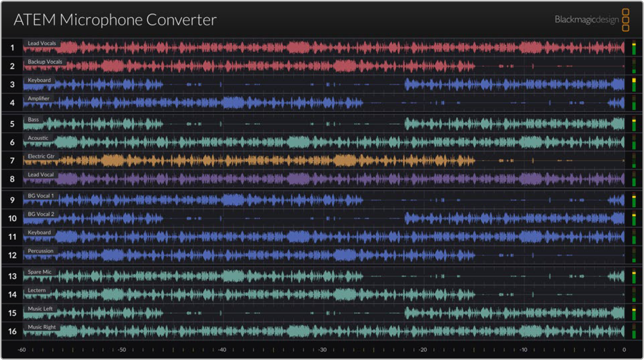Click the level meter for Music Right
The height and width of the screenshot is (360, 644).
click(x=634, y=331)
